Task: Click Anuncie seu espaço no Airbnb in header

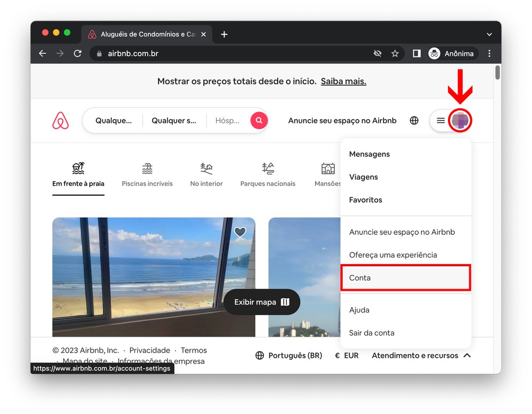Action: [342, 120]
